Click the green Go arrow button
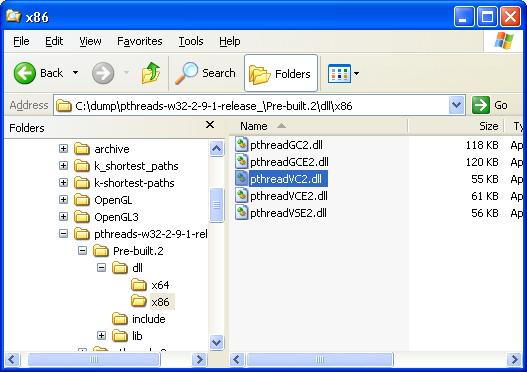This screenshot has height=372, width=527. point(481,105)
